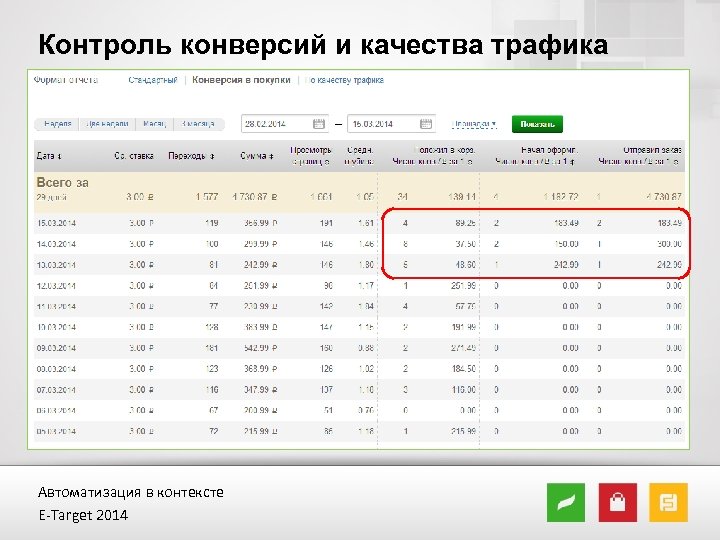
Task: Click the Просмотры страниц column header
Action: 310,156
